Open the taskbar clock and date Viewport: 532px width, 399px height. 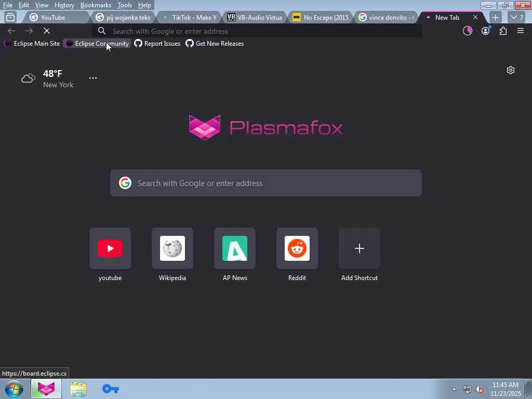click(506, 389)
